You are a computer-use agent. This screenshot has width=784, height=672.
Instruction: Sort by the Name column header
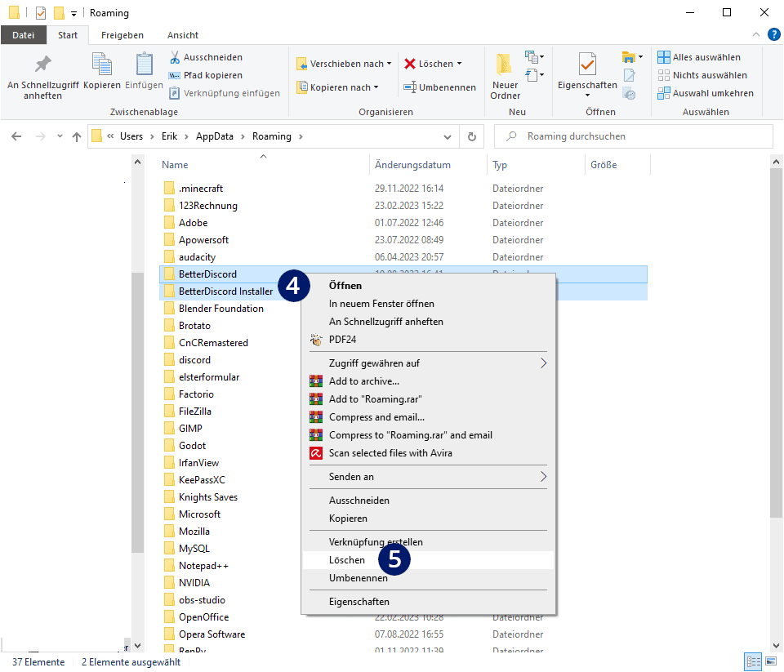[264, 165]
